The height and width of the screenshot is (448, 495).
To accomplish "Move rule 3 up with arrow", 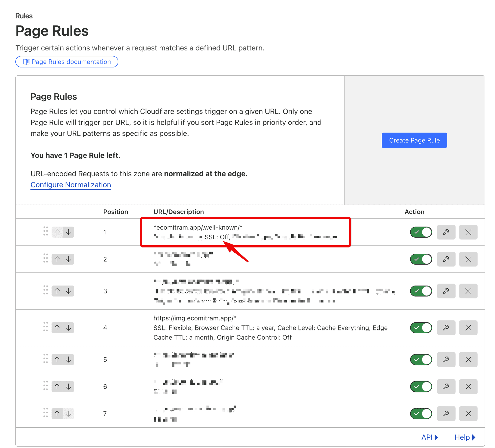I will click(x=57, y=291).
